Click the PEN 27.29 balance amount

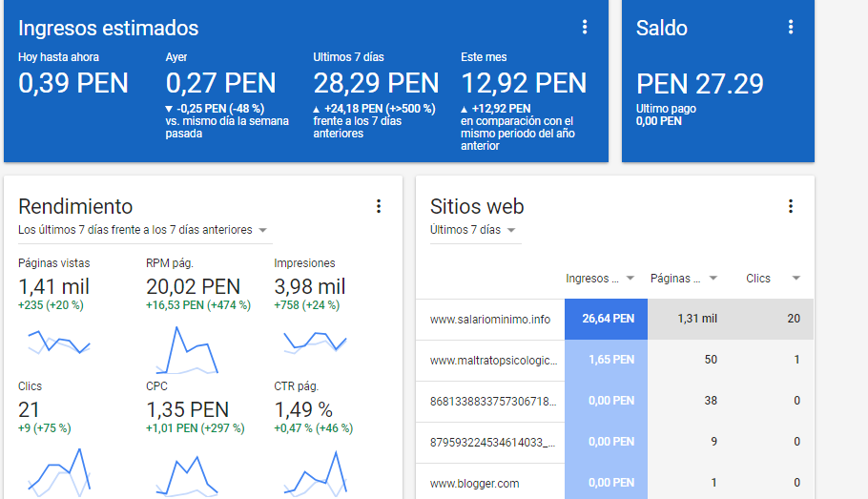coord(700,84)
